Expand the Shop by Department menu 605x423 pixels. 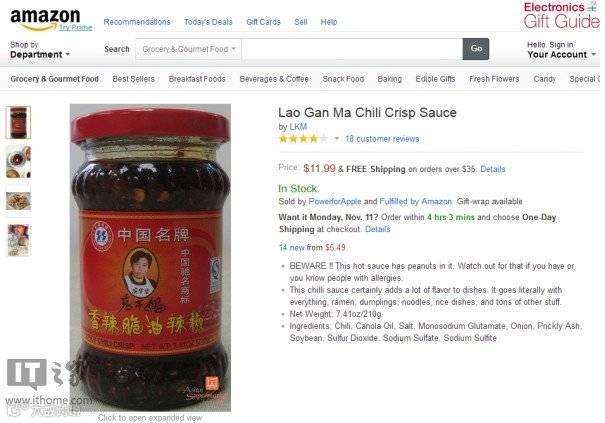pyautogui.click(x=40, y=50)
